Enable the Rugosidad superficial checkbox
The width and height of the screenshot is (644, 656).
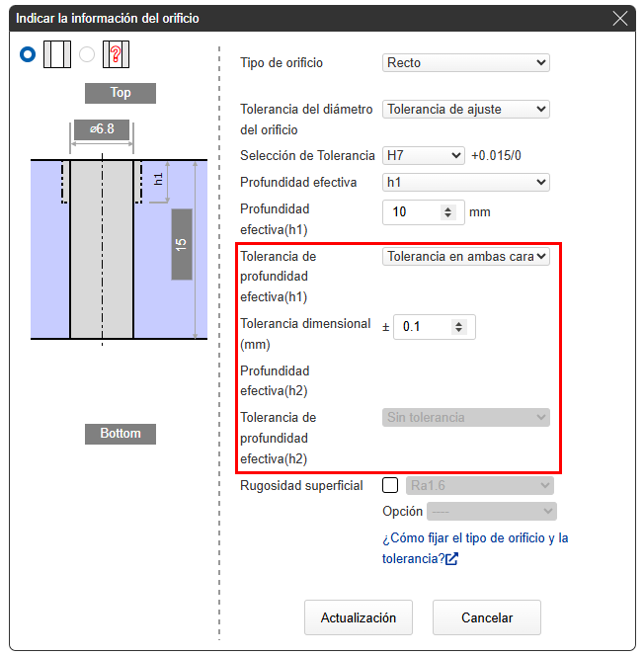[x=390, y=485]
